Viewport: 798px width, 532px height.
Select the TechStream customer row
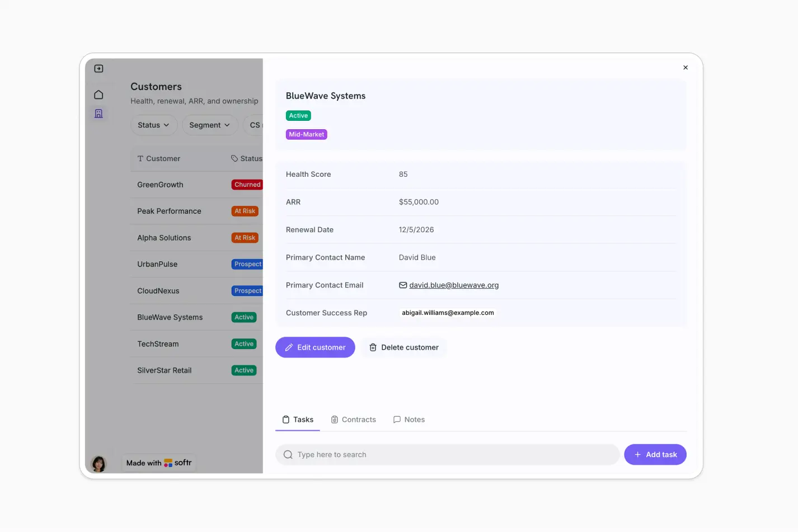(196, 344)
